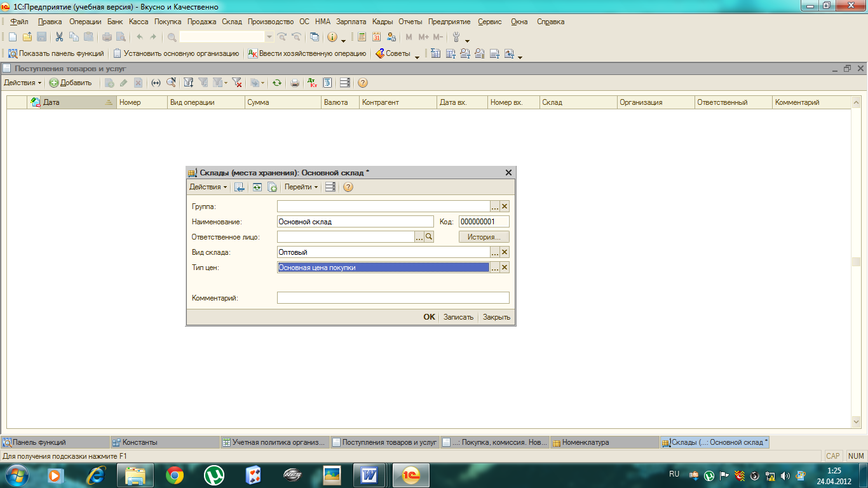Open the Покупка menu

[168, 22]
